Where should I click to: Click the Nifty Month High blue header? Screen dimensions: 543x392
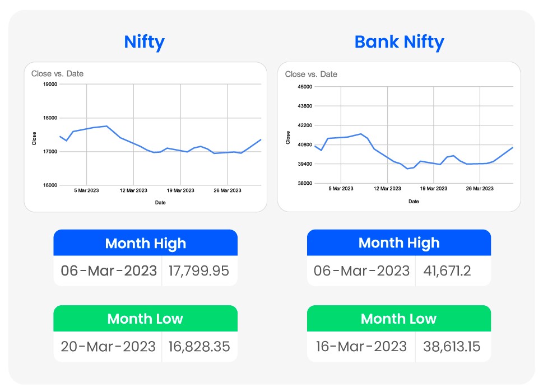pos(145,244)
